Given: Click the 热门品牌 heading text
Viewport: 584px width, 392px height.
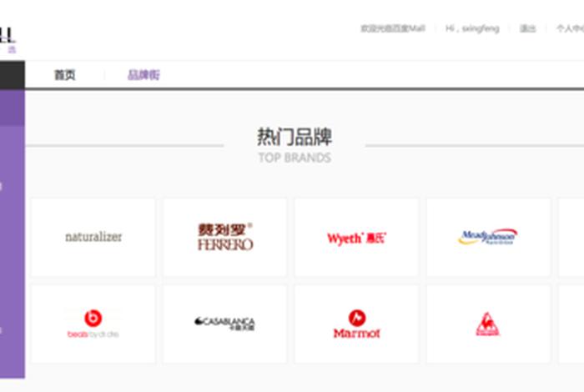Looking at the screenshot, I should 295,137.
